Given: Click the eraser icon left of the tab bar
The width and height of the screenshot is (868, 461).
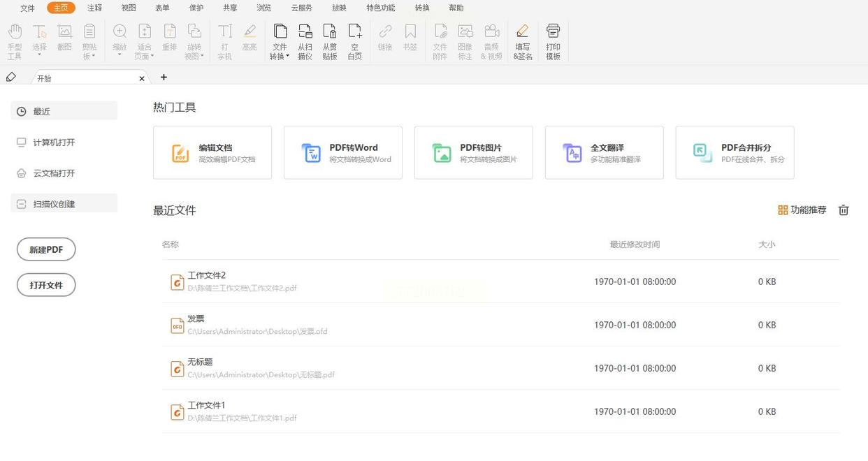Looking at the screenshot, I should click(10, 78).
